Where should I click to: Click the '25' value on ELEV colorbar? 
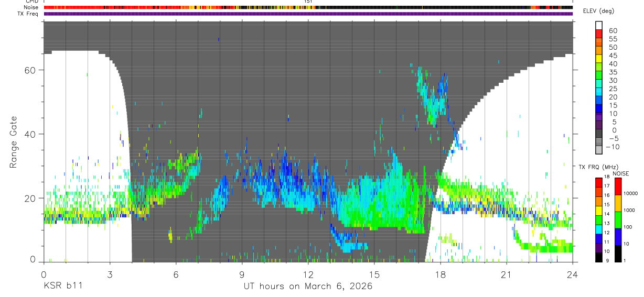click(613, 89)
